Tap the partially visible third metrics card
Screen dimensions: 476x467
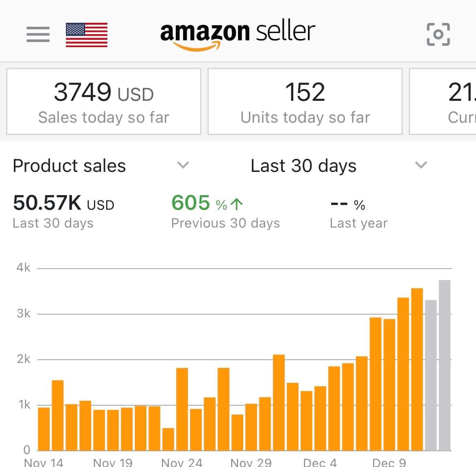443,102
